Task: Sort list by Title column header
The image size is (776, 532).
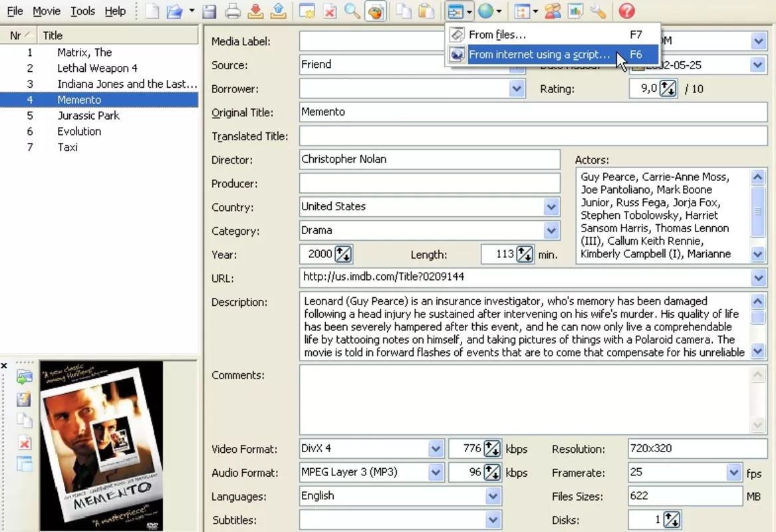Action: pyautogui.click(x=118, y=36)
